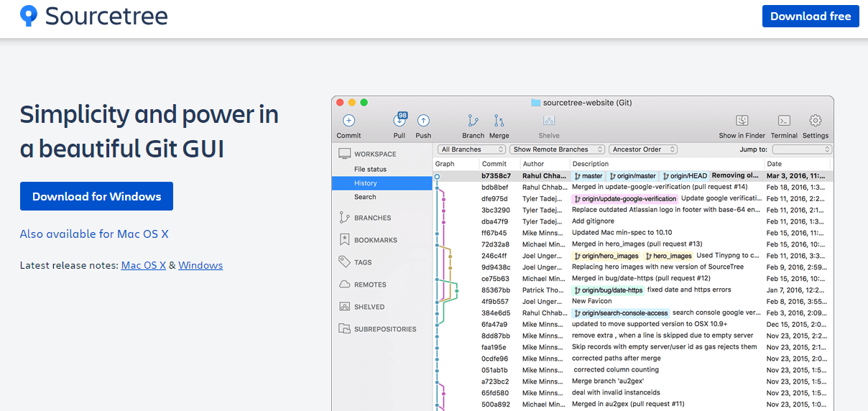Expand the REMOTES sidebar section
The width and height of the screenshot is (868, 411).
370,285
